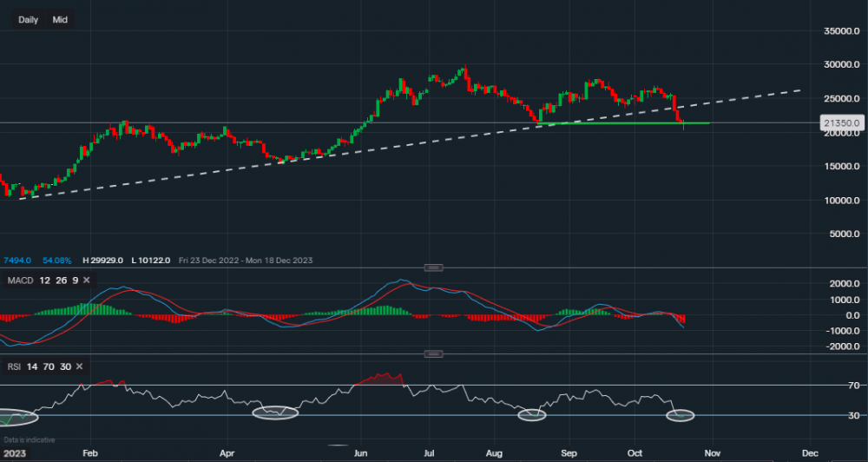Open the Mid price type dropdown
868x462 pixels.
60,19
